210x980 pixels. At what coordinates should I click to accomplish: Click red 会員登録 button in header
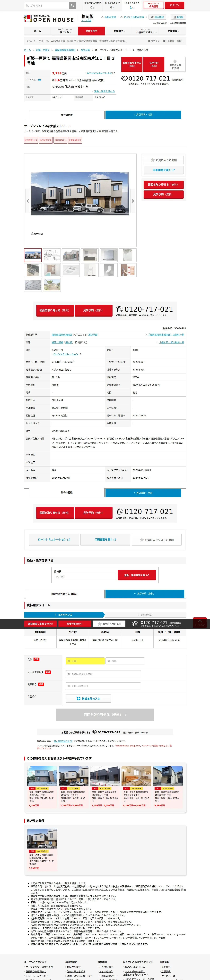[154, 5]
